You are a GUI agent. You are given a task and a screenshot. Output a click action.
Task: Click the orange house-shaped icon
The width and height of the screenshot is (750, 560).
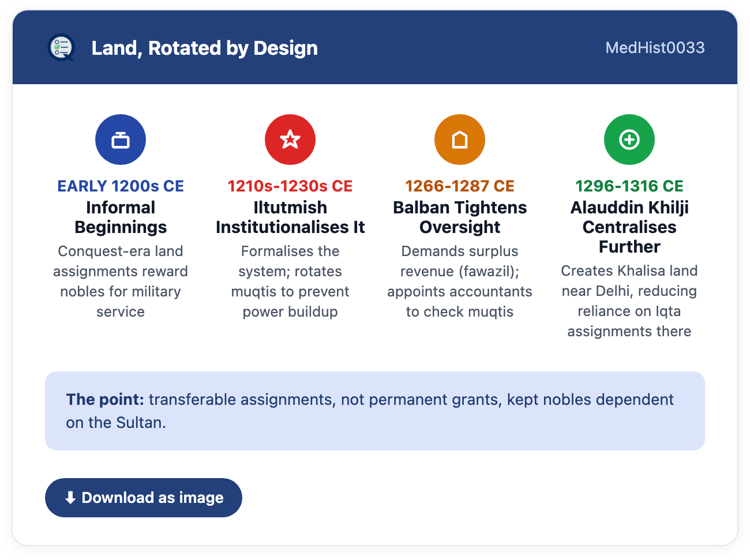point(460,140)
